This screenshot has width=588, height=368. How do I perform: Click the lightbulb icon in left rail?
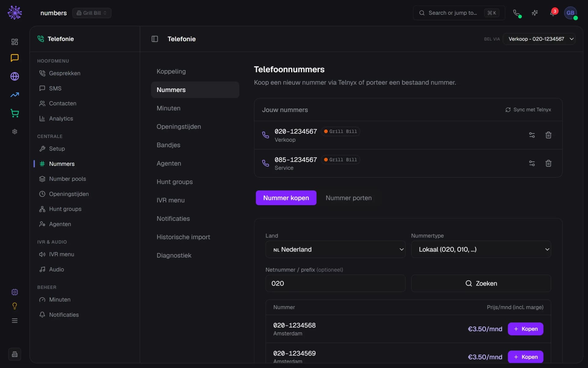coord(15,306)
